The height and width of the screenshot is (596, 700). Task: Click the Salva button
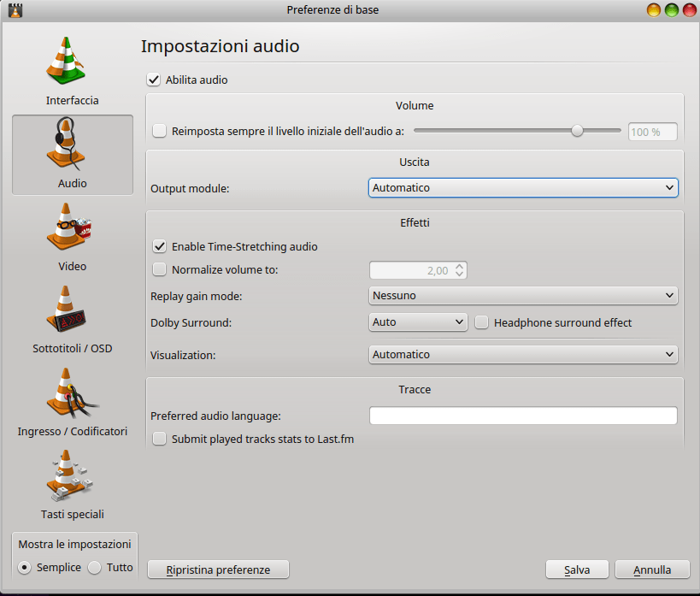[x=577, y=569]
